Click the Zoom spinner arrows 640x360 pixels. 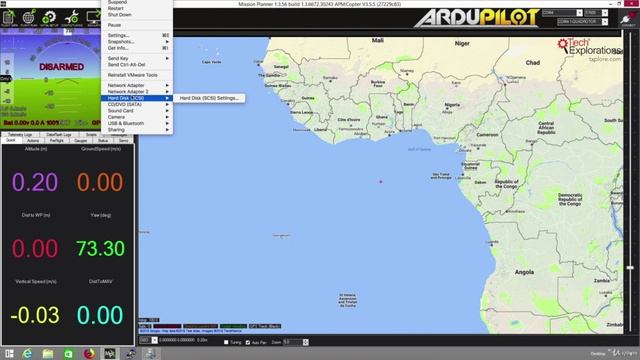(x=305, y=342)
